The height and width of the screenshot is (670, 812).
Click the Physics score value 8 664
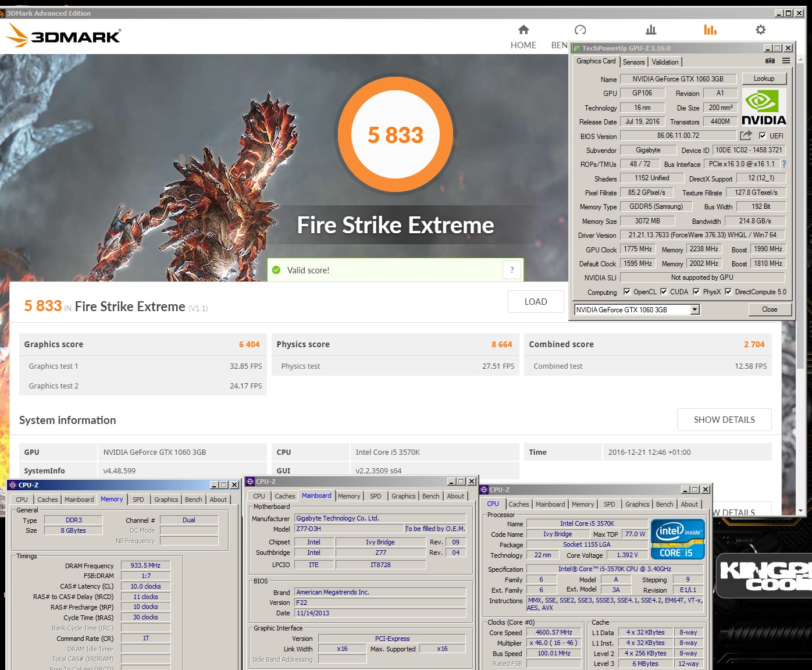pos(501,344)
